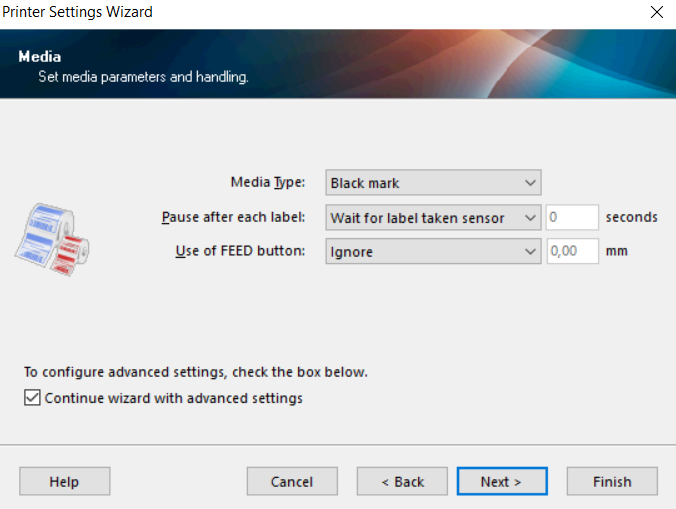Image resolution: width=676 pixels, height=509 pixels.
Task: Click the "Media Type:" field label
Action: [x=268, y=183]
